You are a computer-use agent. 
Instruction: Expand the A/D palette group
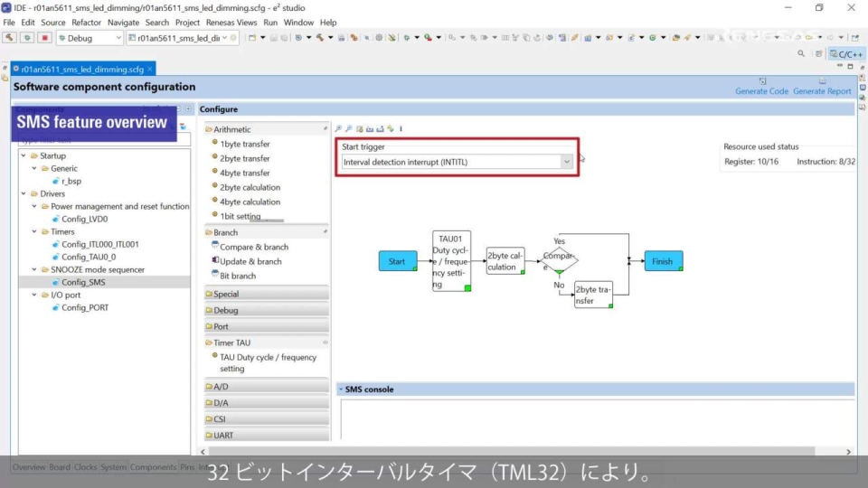[x=222, y=387]
